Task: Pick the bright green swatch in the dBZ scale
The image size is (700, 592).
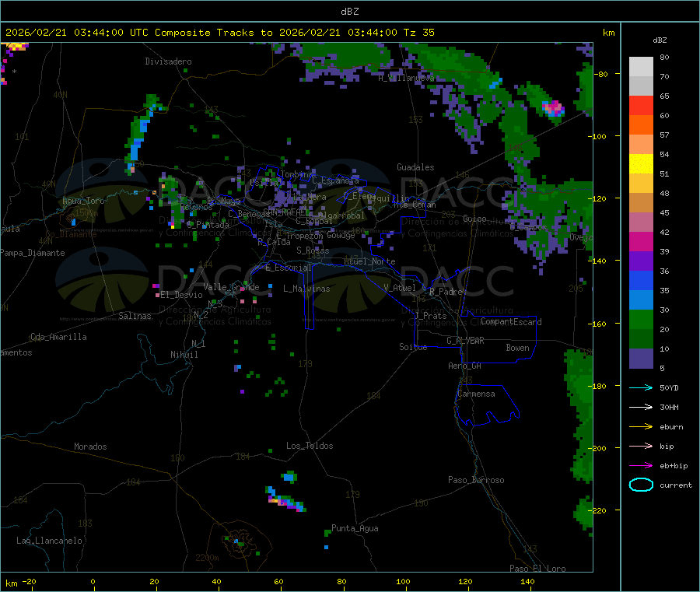Action: [x=641, y=319]
